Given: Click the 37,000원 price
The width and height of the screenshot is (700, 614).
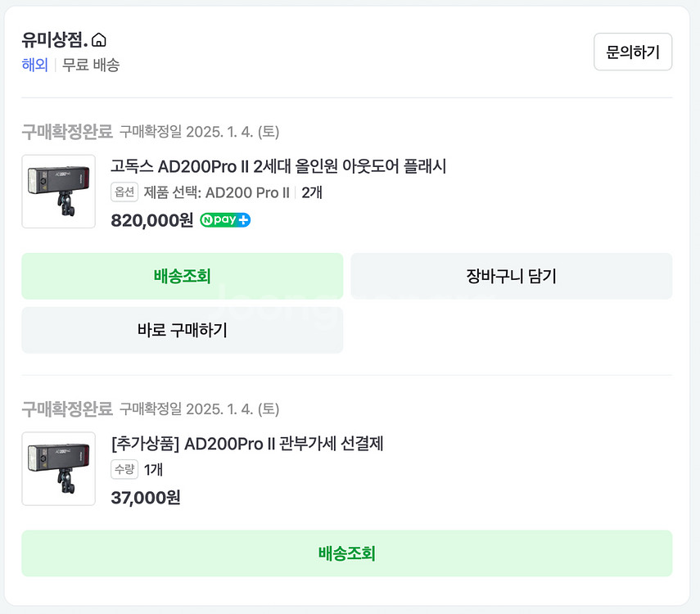Looking at the screenshot, I should coord(146,498).
